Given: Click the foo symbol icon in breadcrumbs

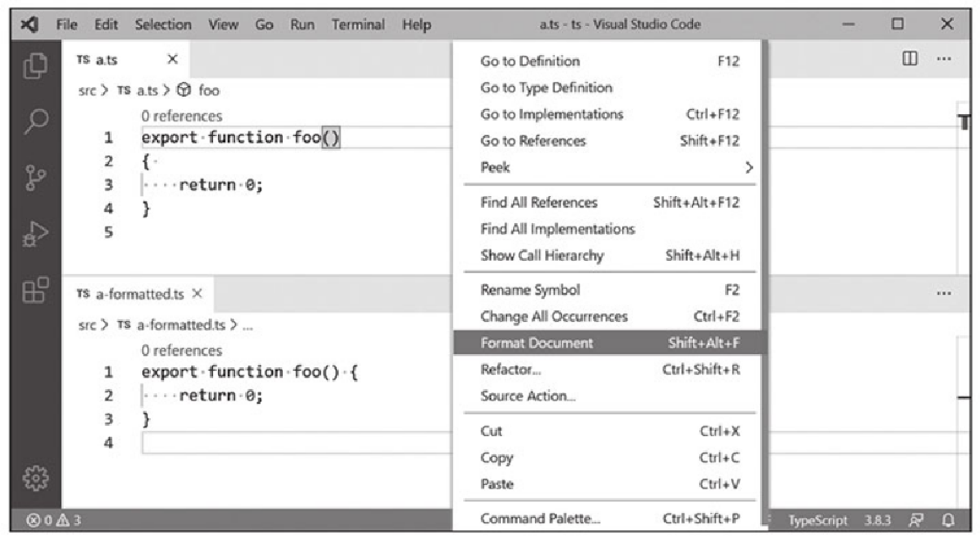Looking at the screenshot, I should pos(183,90).
